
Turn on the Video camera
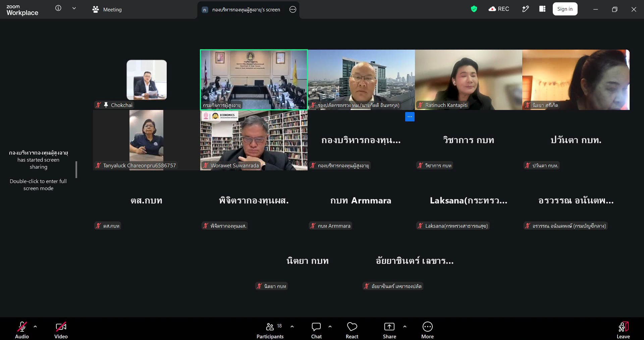click(x=61, y=330)
